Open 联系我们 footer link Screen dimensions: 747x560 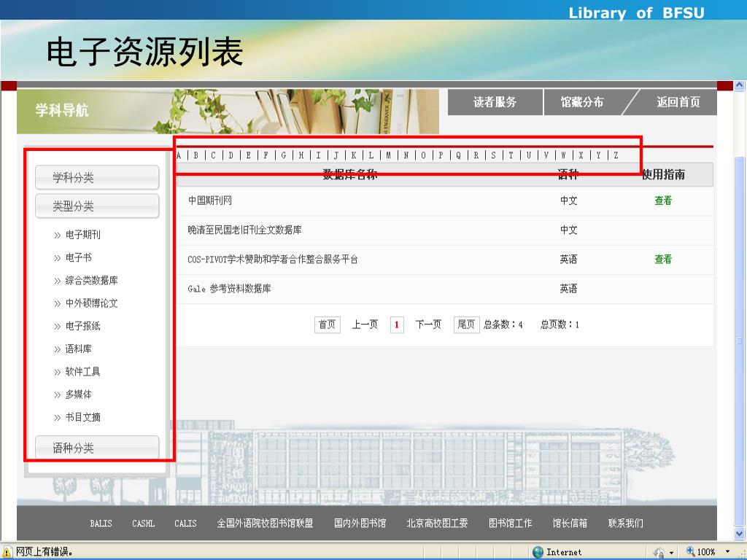click(625, 524)
